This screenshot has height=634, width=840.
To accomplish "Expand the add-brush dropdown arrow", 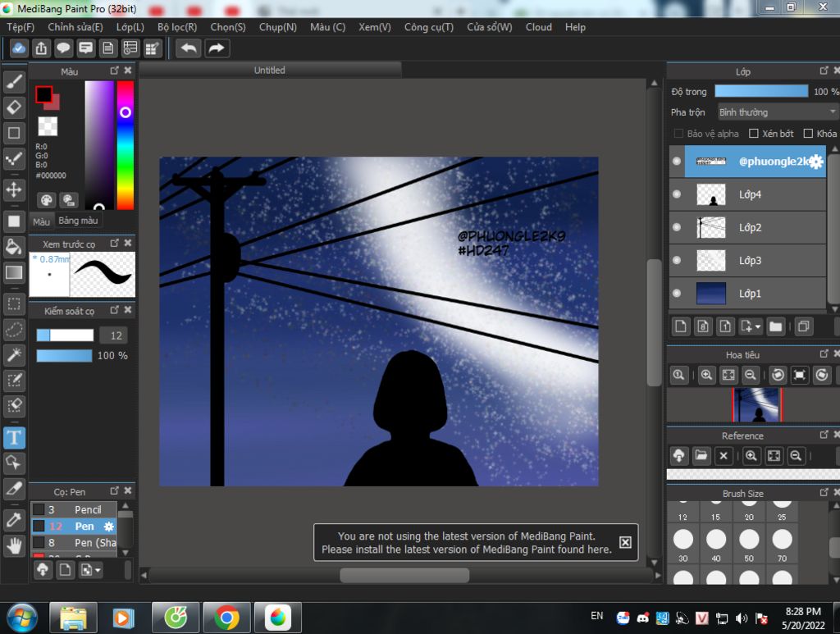I will [x=97, y=571].
